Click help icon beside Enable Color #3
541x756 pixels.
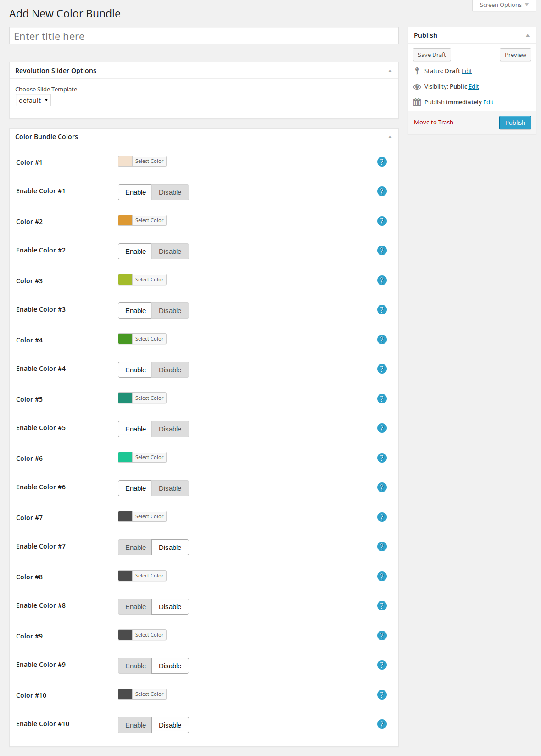tap(382, 310)
